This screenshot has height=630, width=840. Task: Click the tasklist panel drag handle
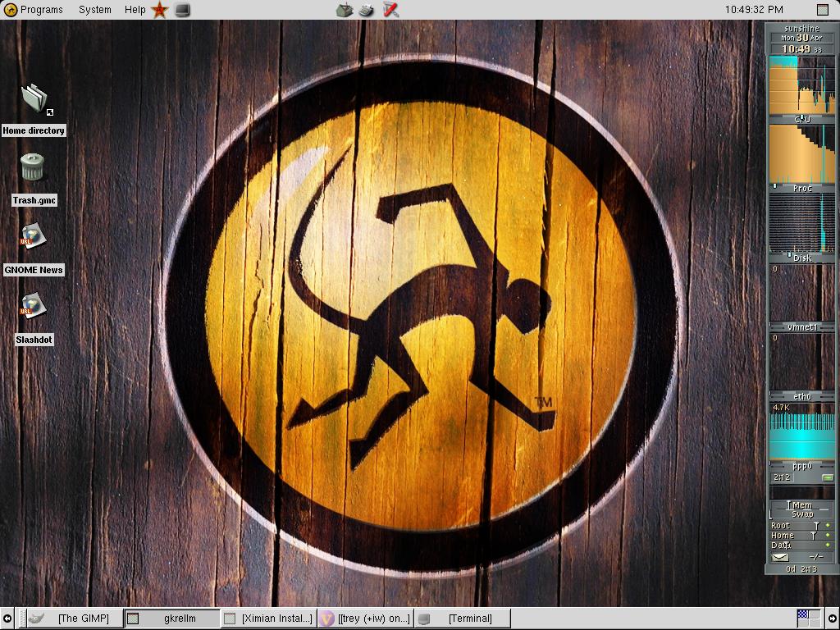(x=21, y=619)
